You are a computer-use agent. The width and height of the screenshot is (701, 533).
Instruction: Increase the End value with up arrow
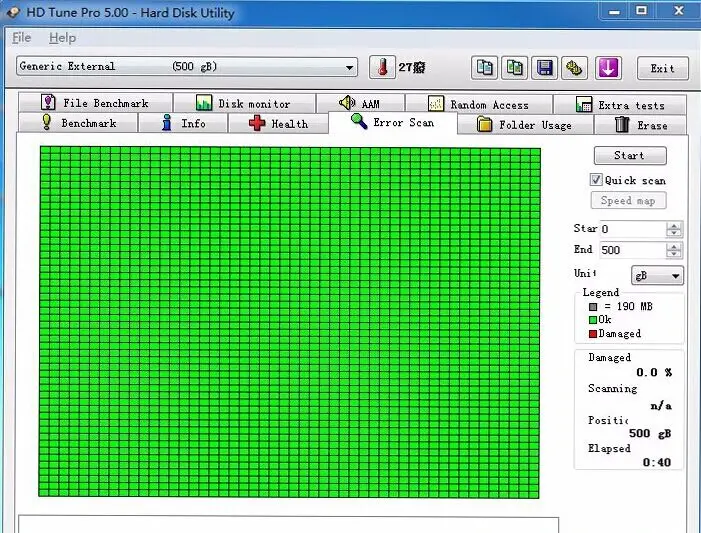click(674, 246)
